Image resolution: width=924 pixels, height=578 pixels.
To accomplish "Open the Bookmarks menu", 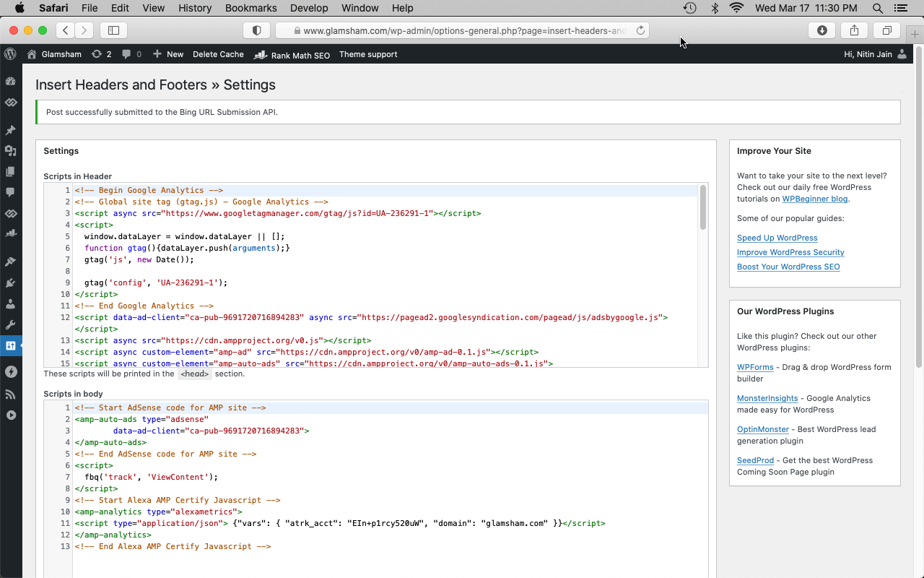I will [250, 8].
